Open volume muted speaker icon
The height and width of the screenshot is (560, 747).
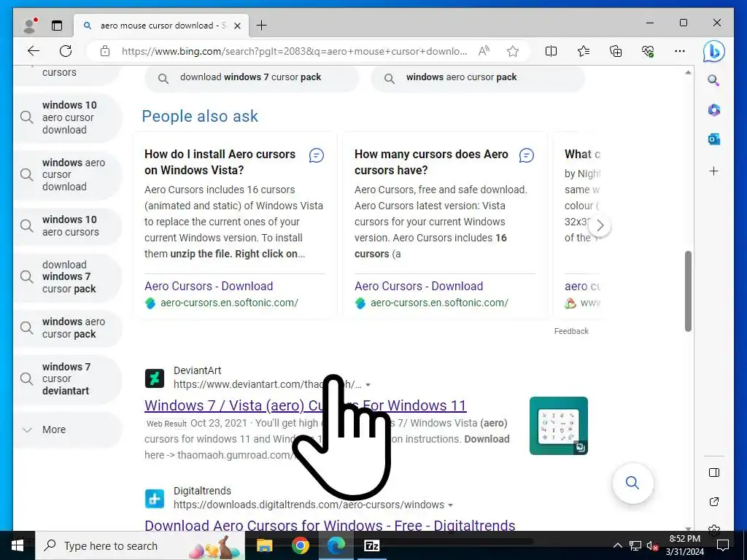click(x=652, y=545)
